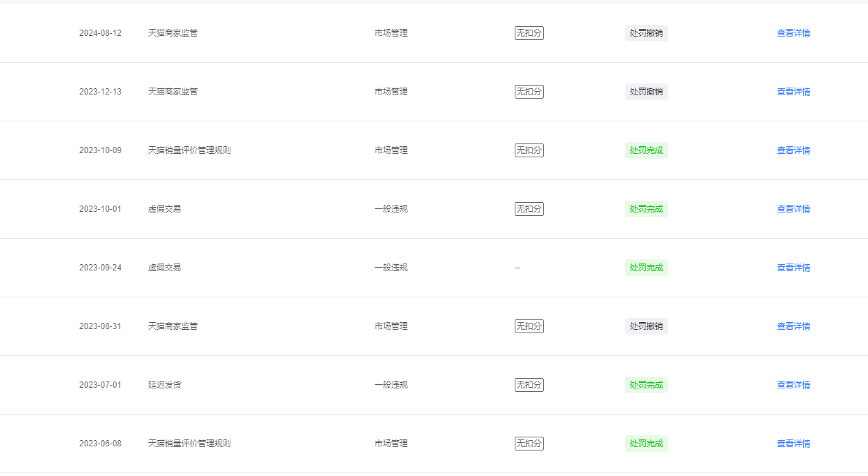The height and width of the screenshot is (476, 868).
Task: Open 查看详情 for the 2024-08-12 record
Action: (793, 33)
